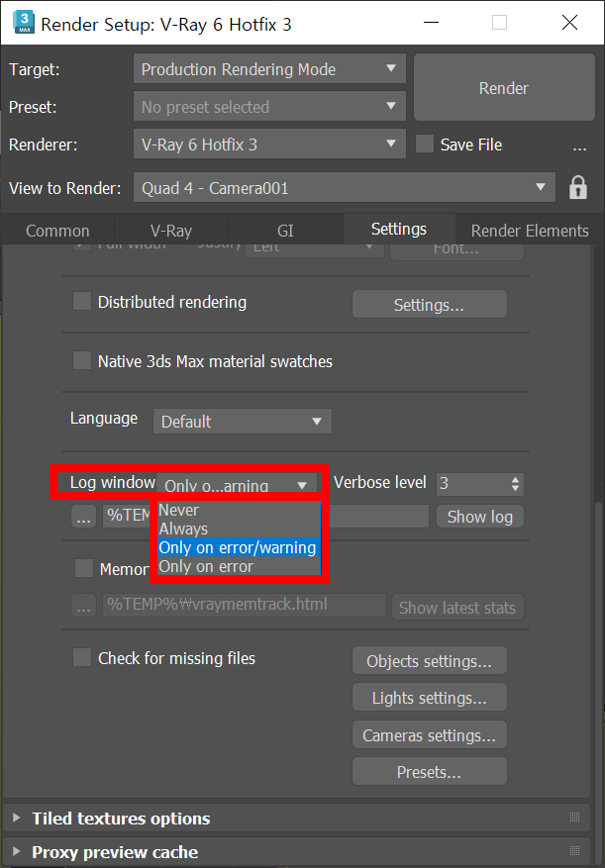
Task: Open the Renderer dropdown V-Ray 6 Hotfix 3
Action: click(269, 145)
